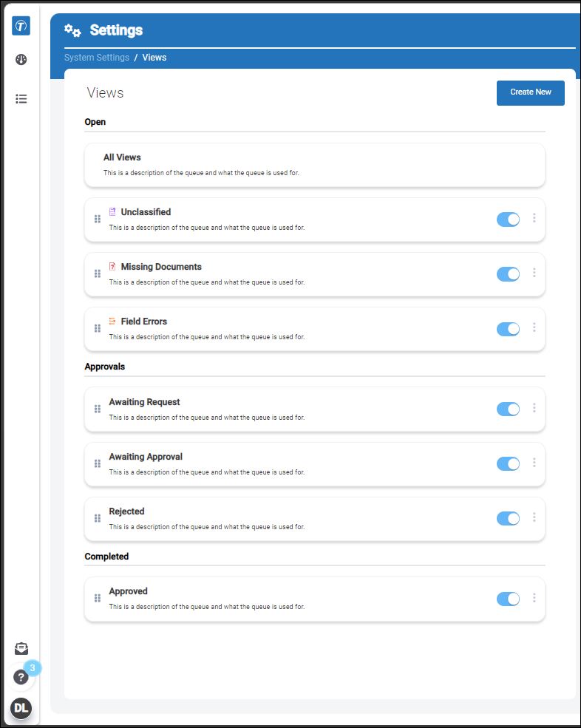Screen dimensions: 581x728
Task: Disable the Unclassified view toggle
Action: pyautogui.click(x=508, y=220)
